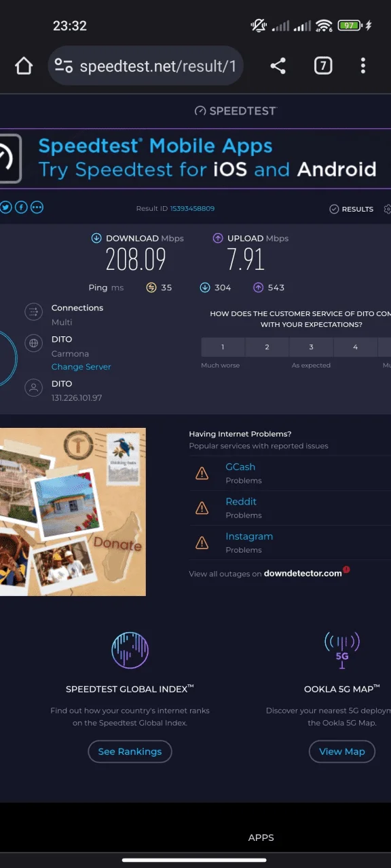The width and height of the screenshot is (391, 868).
Task: Tap the WiFi status bar icon
Action: click(324, 26)
